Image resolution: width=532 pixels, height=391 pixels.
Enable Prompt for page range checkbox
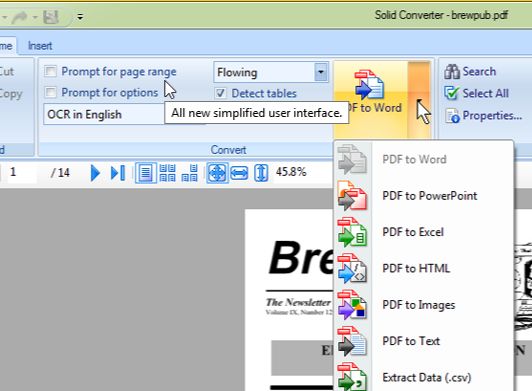click(x=51, y=72)
